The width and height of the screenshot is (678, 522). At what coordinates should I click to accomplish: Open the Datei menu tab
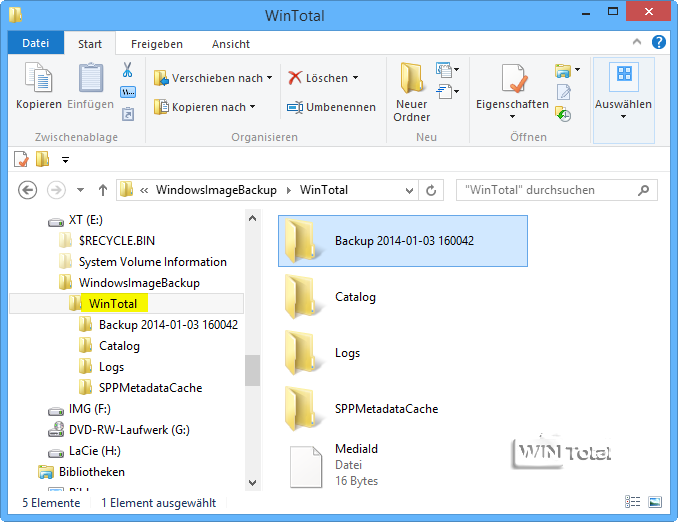[36, 43]
